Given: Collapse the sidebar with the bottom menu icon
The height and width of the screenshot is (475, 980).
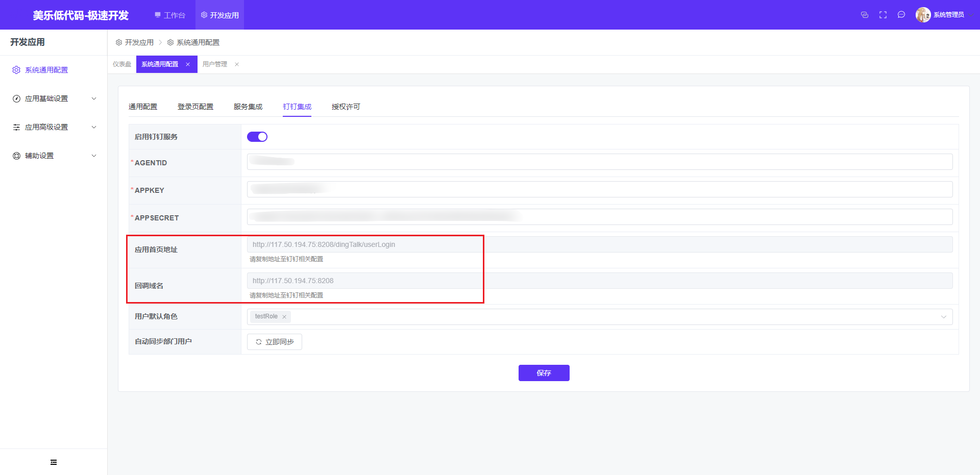Looking at the screenshot, I should pos(54,462).
